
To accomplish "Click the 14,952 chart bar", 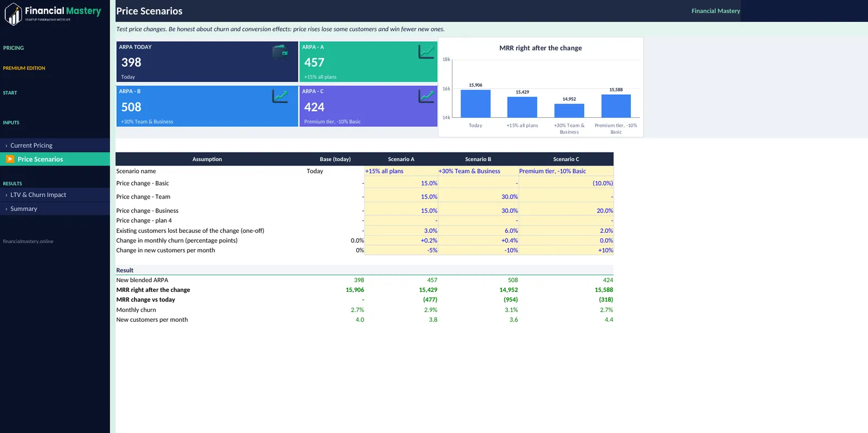I will pyautogui.click(x=569, y=111).
